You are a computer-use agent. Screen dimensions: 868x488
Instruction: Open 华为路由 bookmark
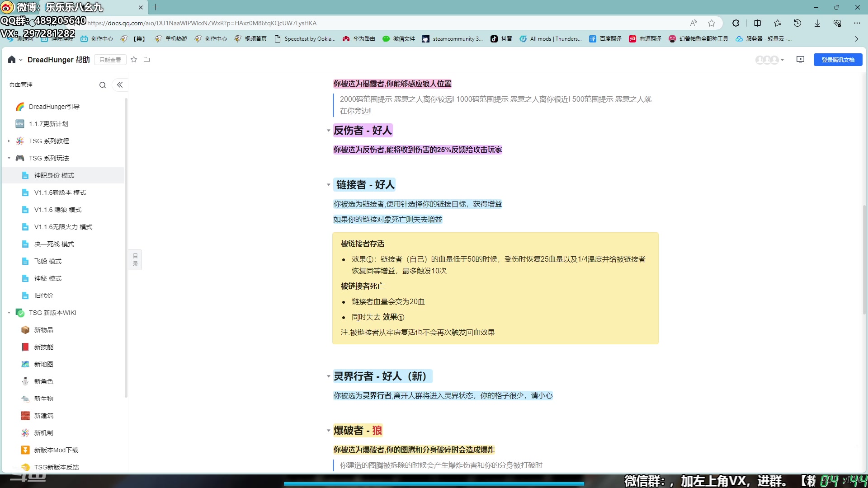point(359,39)
